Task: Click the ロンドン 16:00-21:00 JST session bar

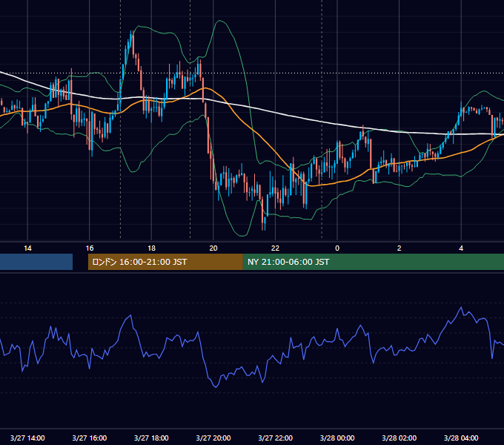Action: pos(165,262)
